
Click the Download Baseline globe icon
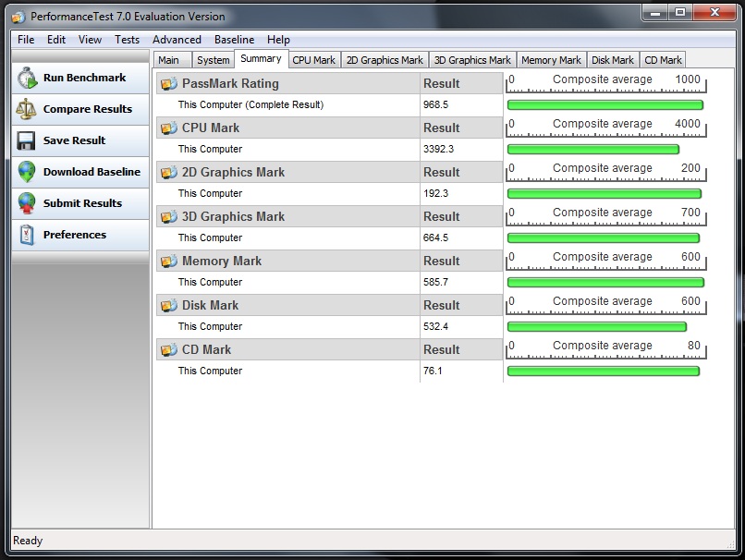click(27, 172)
